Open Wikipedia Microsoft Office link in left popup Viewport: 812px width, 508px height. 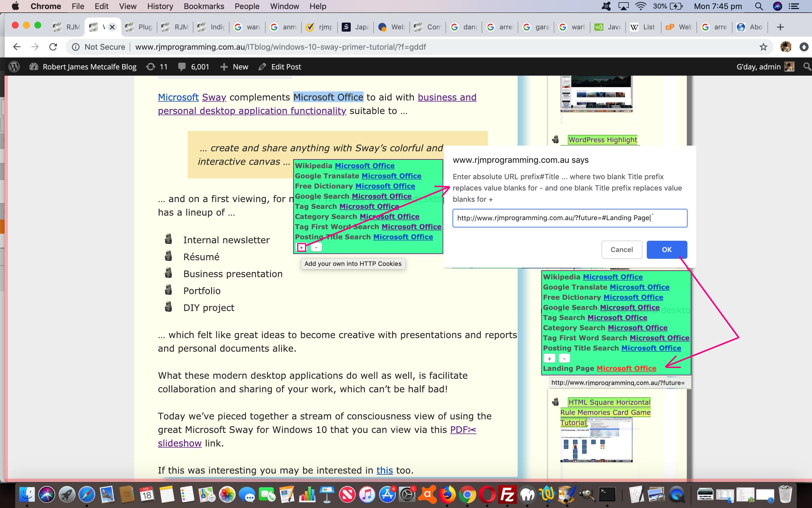click(364, 166)
